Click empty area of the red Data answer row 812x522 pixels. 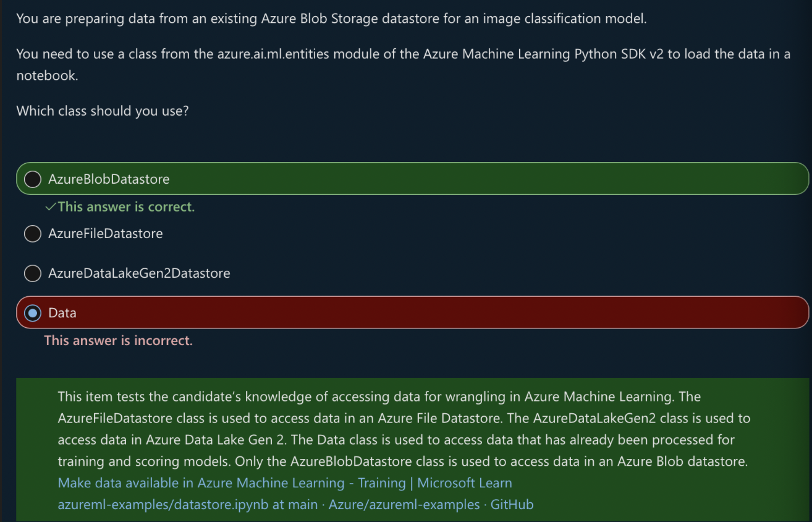[433, 313]
